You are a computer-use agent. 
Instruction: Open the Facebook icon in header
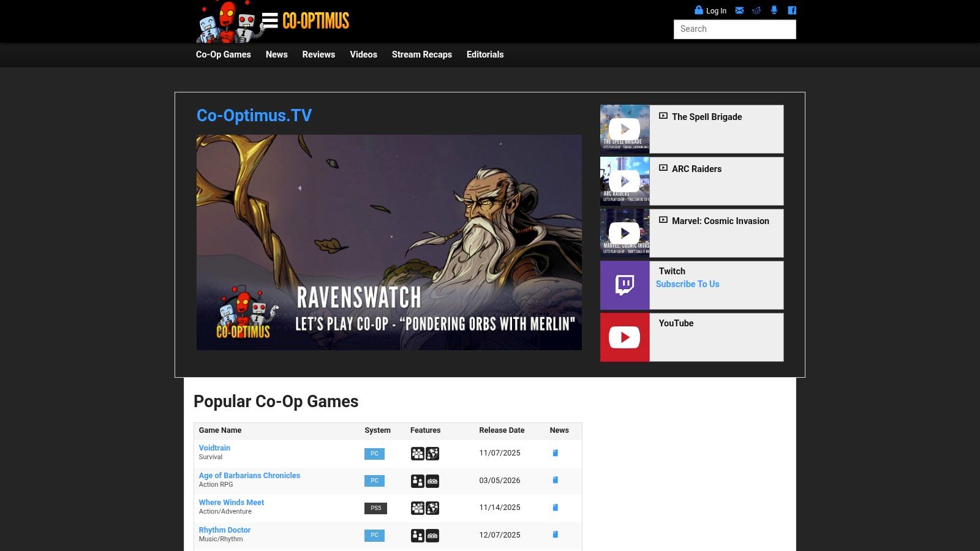point(792,10)
